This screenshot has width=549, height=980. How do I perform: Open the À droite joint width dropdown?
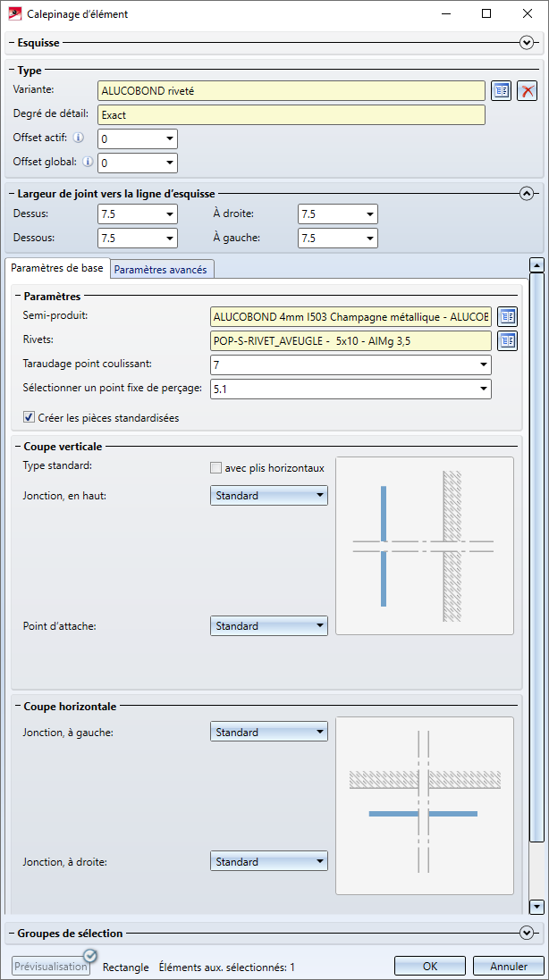(x=369, y=214)
